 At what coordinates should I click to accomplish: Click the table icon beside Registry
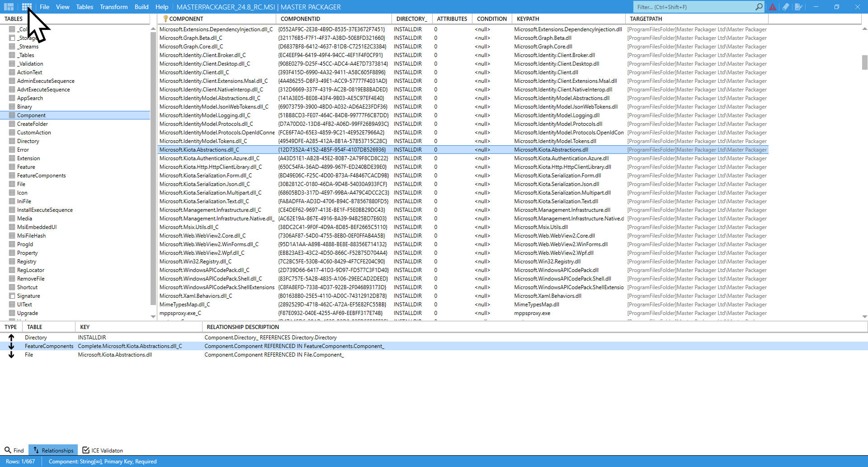[12, 262]
